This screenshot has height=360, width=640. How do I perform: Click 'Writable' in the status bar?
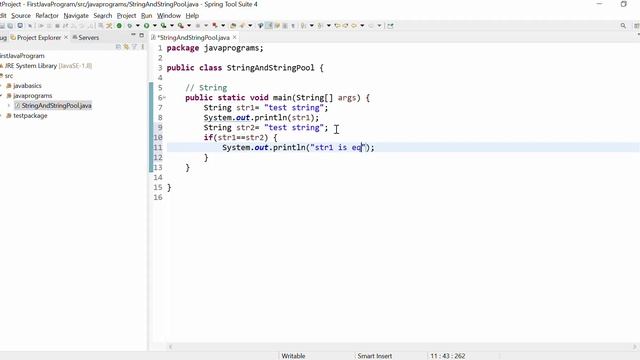coord(293,356)
